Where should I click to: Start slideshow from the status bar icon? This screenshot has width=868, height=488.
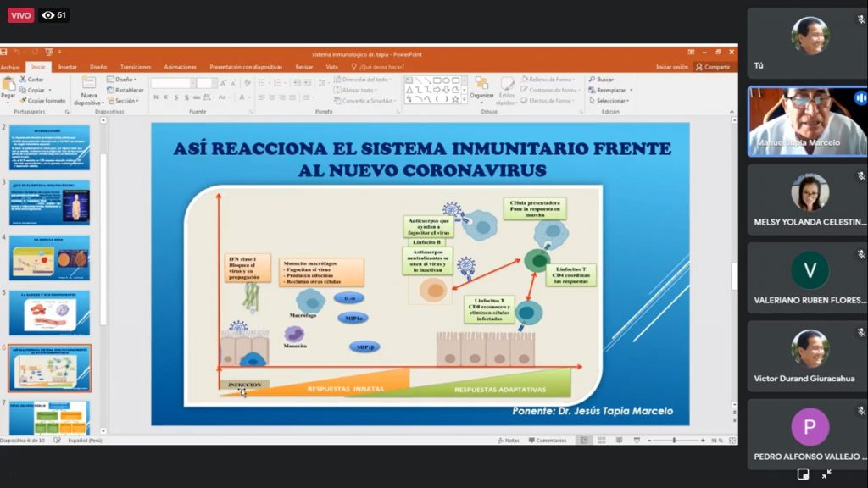tap(637, 441)
